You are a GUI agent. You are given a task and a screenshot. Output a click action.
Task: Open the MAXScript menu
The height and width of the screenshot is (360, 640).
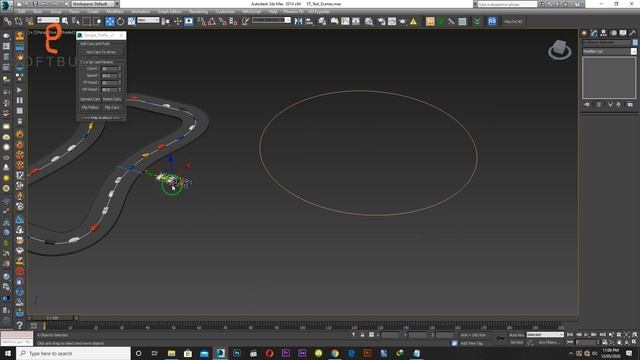[251, 12]
